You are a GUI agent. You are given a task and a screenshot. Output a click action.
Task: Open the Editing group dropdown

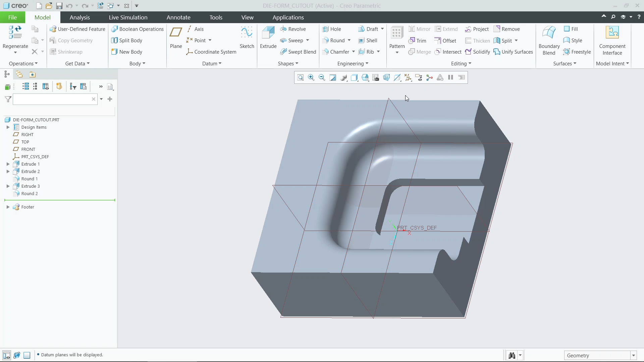pyautogui.click(x=461, y=64)
